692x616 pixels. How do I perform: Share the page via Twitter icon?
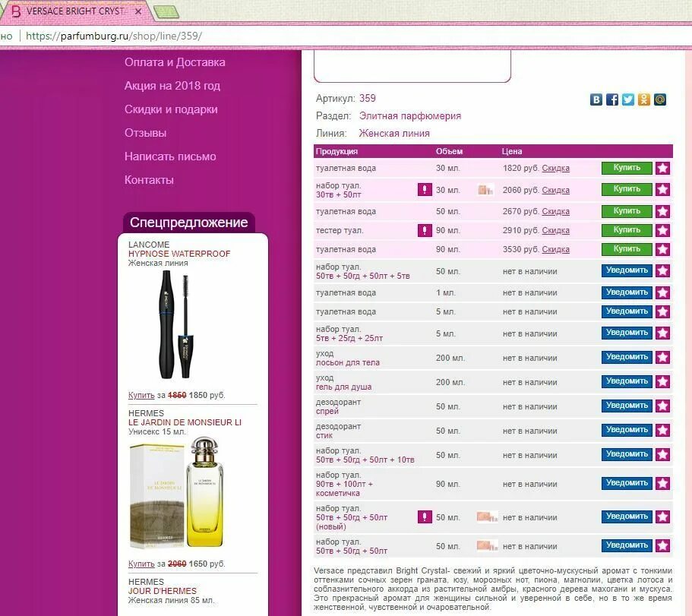point(627,100)
